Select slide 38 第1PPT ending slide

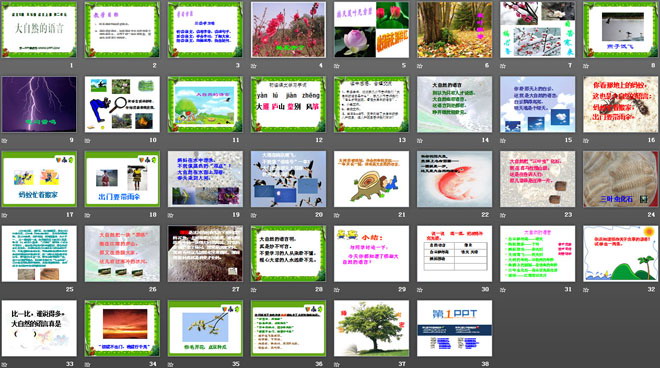pos(455,328)
